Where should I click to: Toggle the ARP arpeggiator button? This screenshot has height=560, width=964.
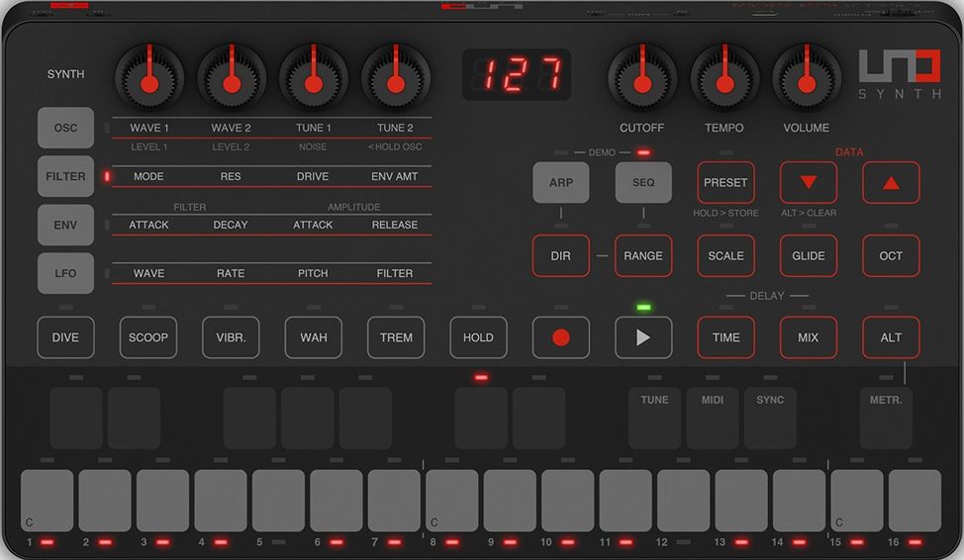pos(561,183)
